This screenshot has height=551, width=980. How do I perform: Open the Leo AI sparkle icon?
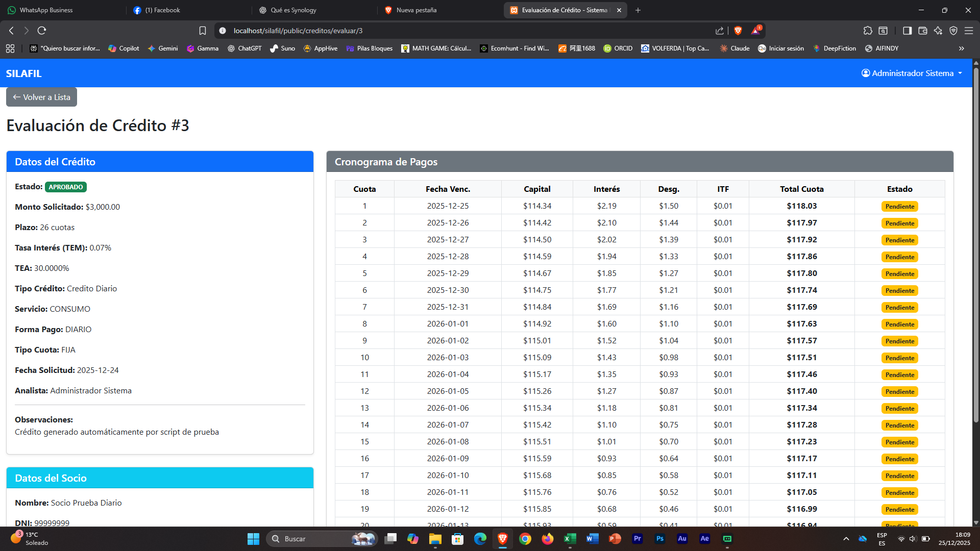pyautogui.click(x=938, y=31)
